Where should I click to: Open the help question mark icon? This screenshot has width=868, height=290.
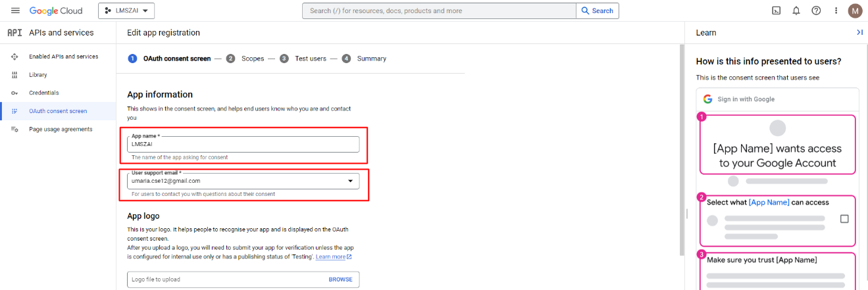pyautogui.click(x=816, y=11)
